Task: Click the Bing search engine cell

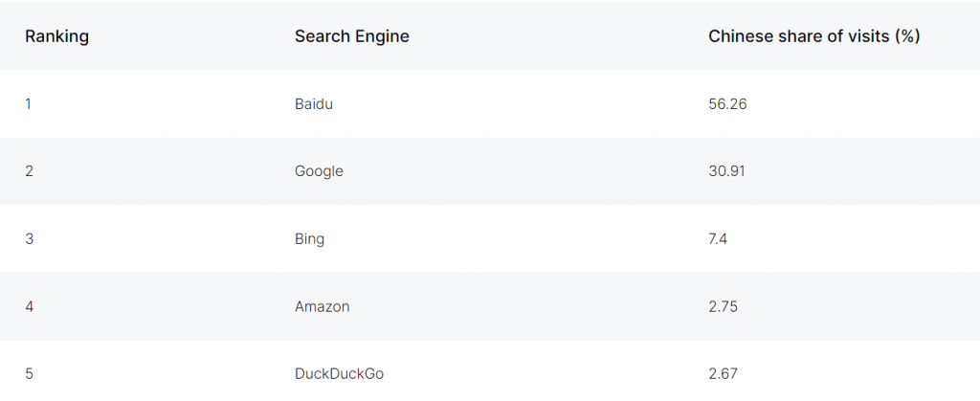Action: click(309, 239)
